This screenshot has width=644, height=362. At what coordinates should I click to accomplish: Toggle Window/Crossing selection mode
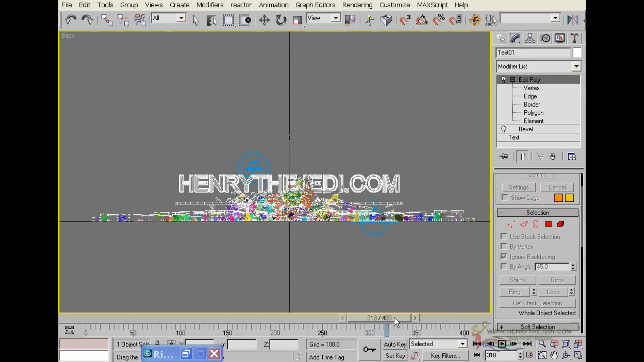pyautogui.click(x=245, y=20)
